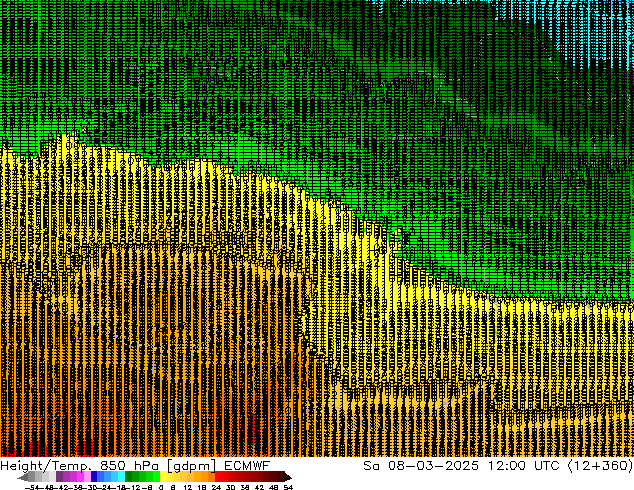This screenshot has width=634, height=490.
Task: Click the date label "Sa 08-03-2025 12:00 UTC (12+360)"
Action: [x=498, y=465]
